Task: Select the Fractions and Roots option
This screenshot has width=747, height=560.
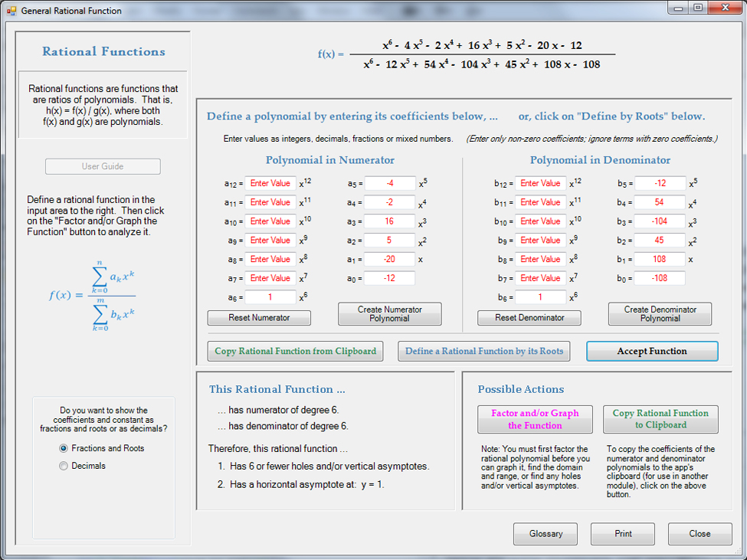Action: (64, 448)
